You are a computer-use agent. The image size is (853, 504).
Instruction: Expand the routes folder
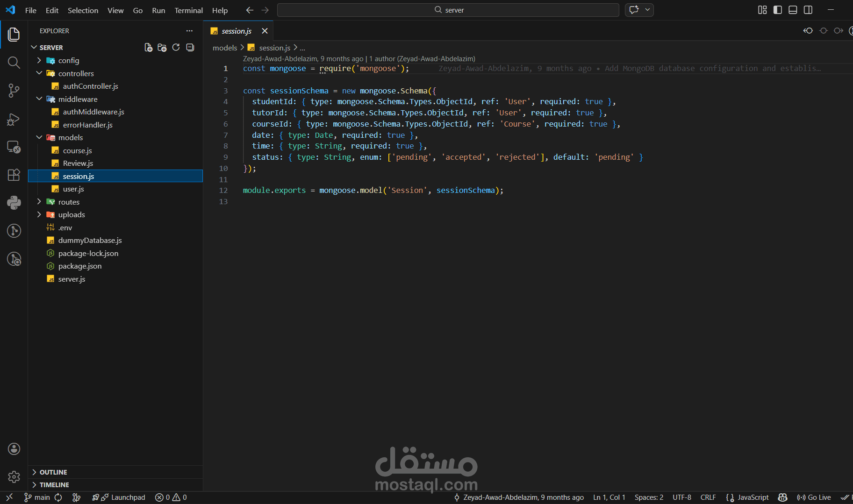click(x=115, y=202)
